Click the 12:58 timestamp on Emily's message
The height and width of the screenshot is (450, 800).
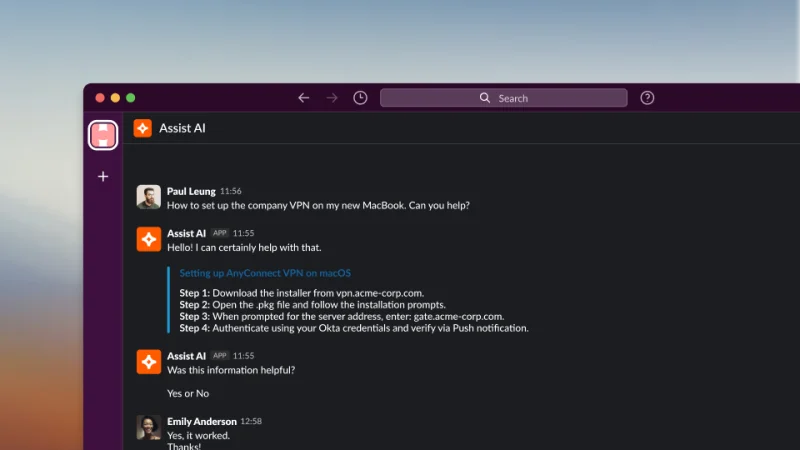point(251,421)
